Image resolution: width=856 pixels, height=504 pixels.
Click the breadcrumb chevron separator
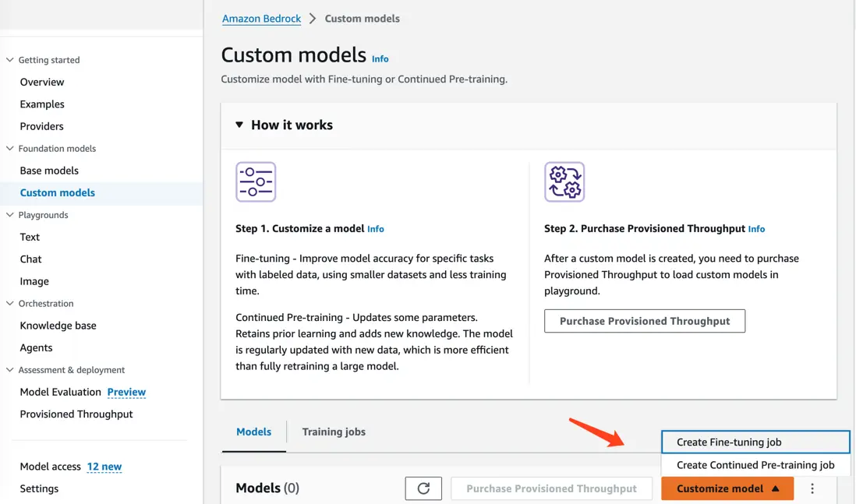313,19
